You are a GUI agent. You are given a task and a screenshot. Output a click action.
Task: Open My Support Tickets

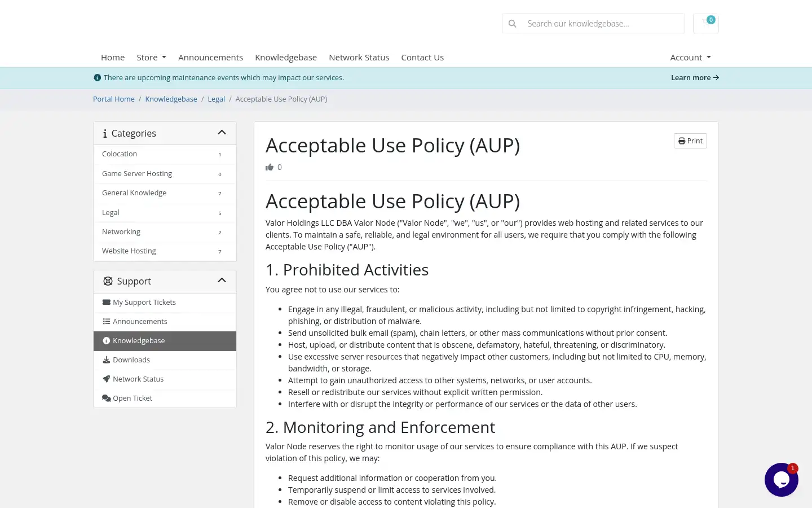(x=165, y=303)
